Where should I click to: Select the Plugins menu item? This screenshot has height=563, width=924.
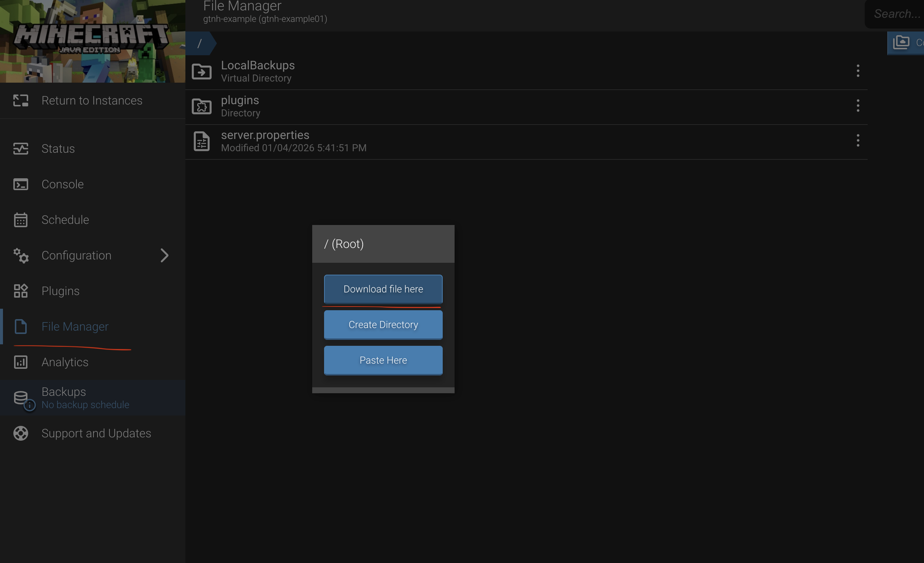tap(60, 291)
